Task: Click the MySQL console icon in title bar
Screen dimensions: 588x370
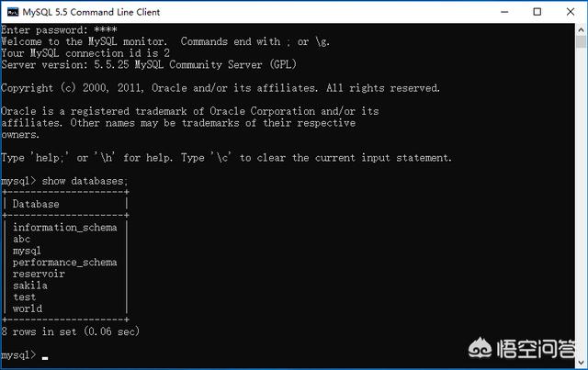Action: [14, 12]
